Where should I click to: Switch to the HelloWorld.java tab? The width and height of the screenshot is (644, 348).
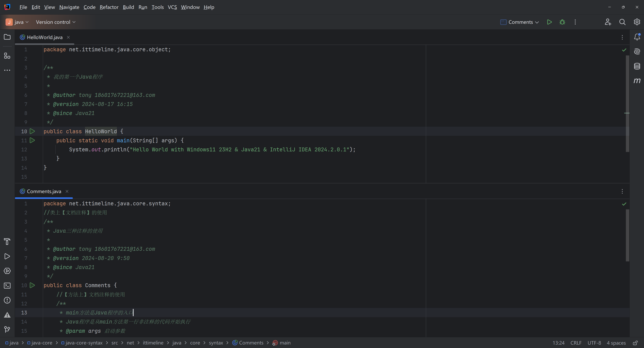(44, 37)
